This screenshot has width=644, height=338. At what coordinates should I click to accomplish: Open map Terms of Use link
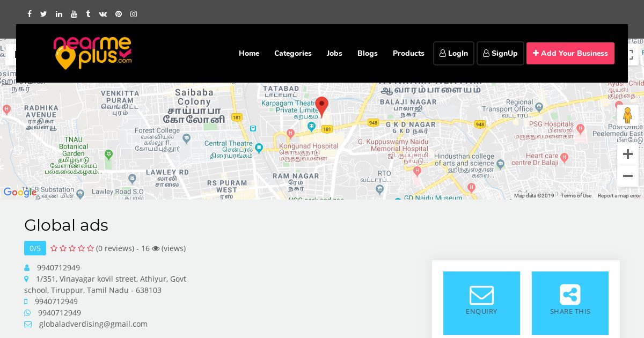tap(576, 196)
